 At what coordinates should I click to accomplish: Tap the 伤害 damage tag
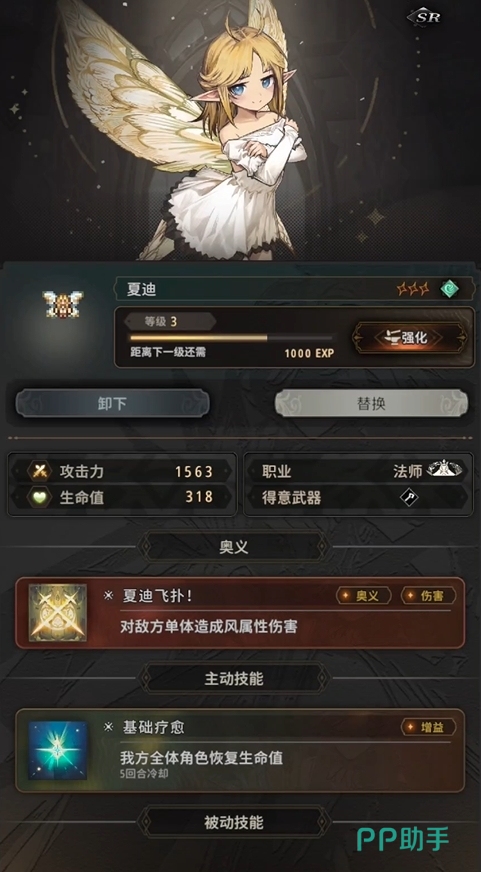click(428, 596)
